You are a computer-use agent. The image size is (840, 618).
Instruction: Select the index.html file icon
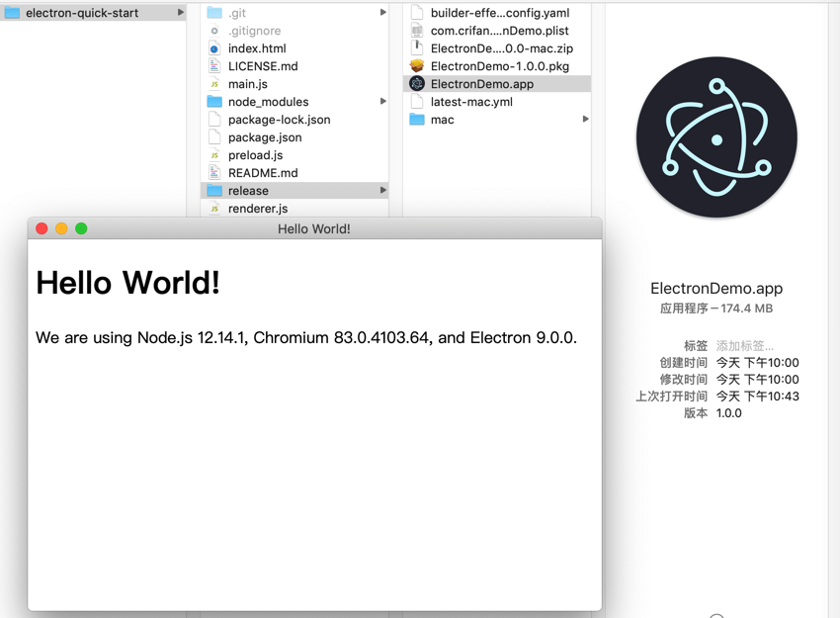(214, 48)
